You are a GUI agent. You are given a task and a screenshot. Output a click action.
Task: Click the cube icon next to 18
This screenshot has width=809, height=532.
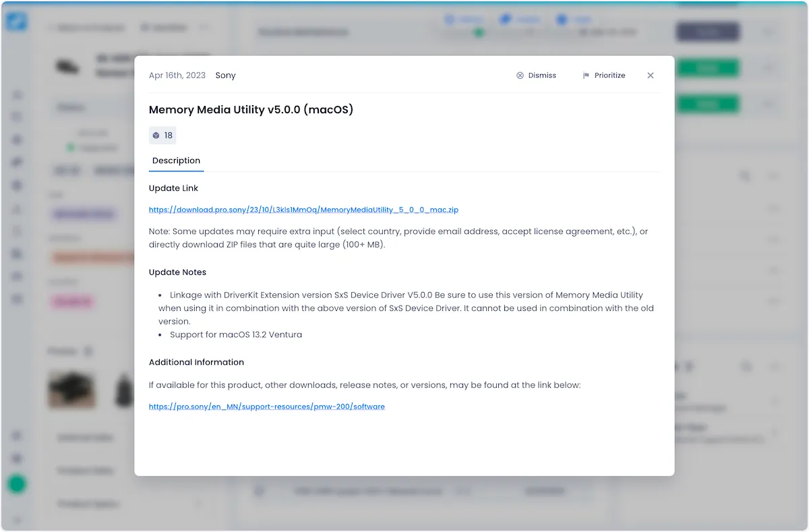pos(156,136)
